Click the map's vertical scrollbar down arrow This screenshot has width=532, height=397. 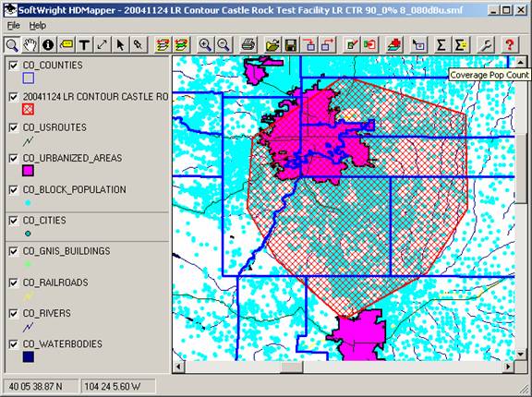coord(521,354)
